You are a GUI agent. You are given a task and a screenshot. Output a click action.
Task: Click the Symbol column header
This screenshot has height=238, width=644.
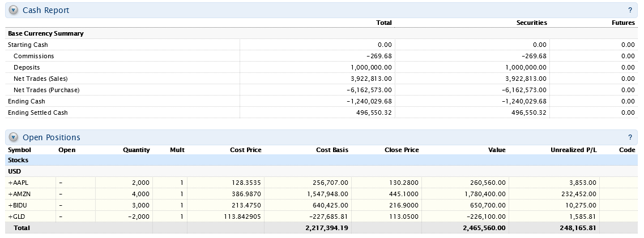(x=19, y=150)
